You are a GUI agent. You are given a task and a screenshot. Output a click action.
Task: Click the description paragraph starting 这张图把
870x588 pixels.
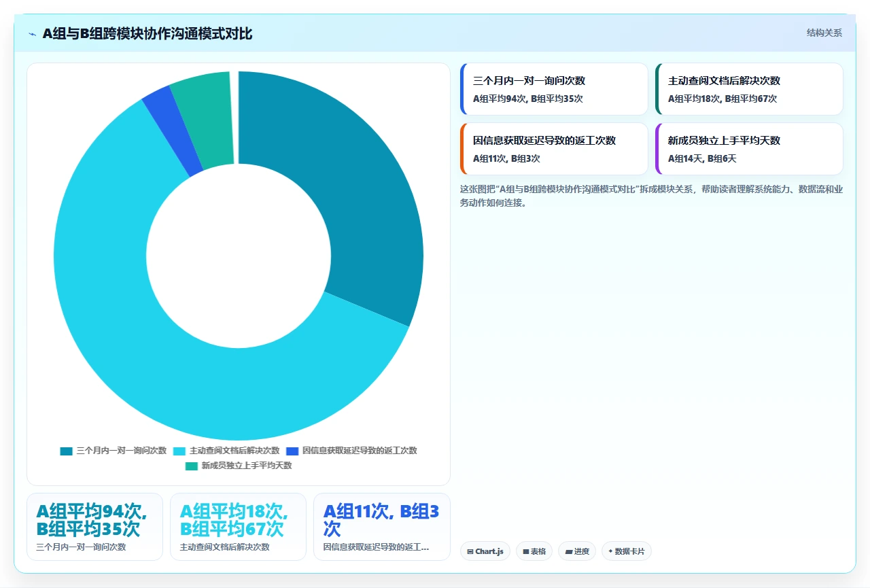(x=651, y=196)
